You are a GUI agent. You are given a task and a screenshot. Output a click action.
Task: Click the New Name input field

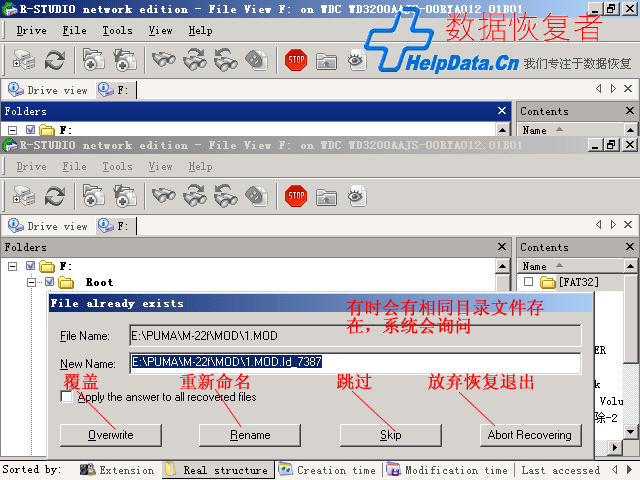point(355,362)
